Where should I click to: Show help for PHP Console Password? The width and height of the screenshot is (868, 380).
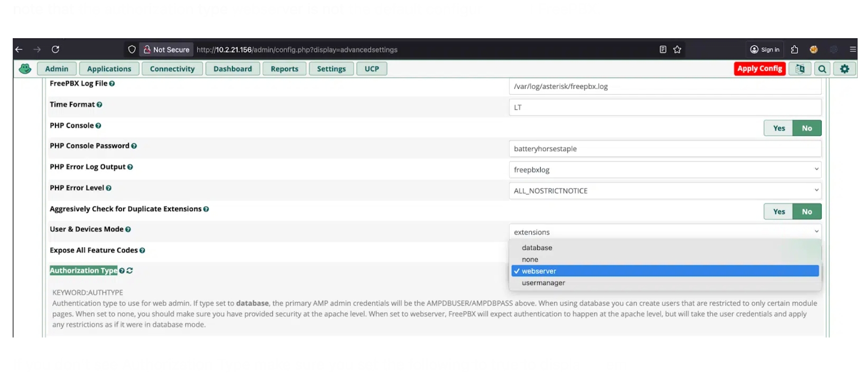click(134, 146)
